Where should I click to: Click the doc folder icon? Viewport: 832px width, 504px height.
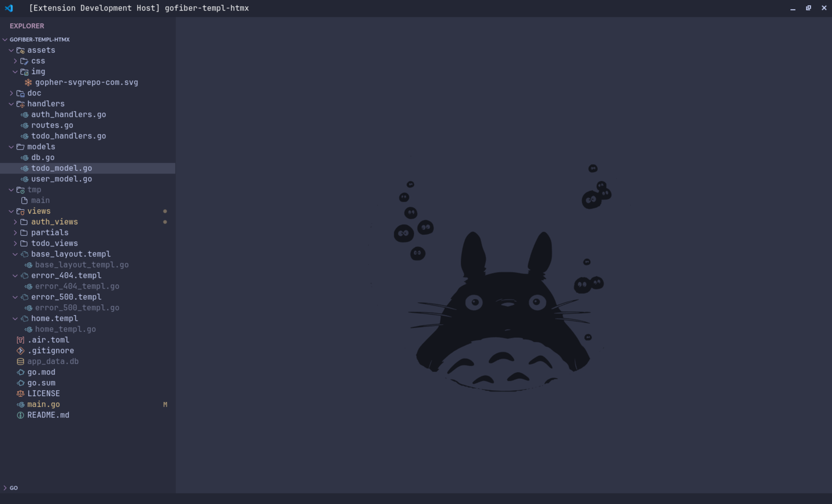point(21,93)
